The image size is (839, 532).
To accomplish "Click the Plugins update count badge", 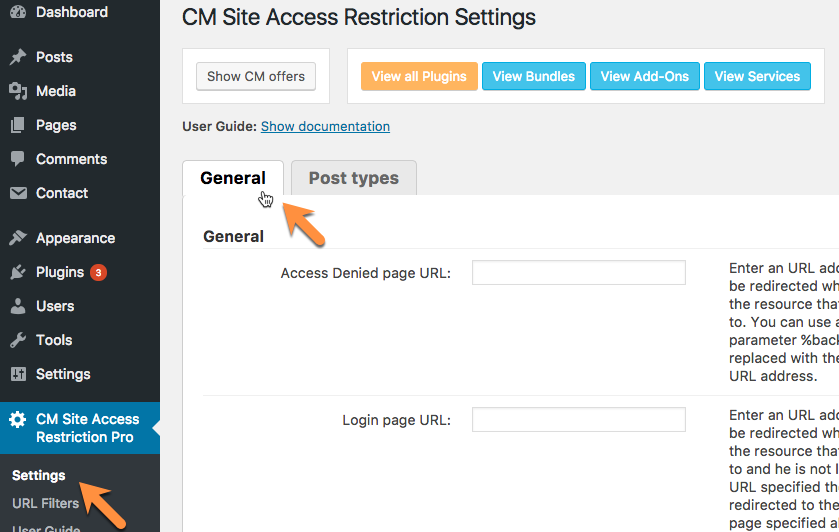I will coord(98,272).
